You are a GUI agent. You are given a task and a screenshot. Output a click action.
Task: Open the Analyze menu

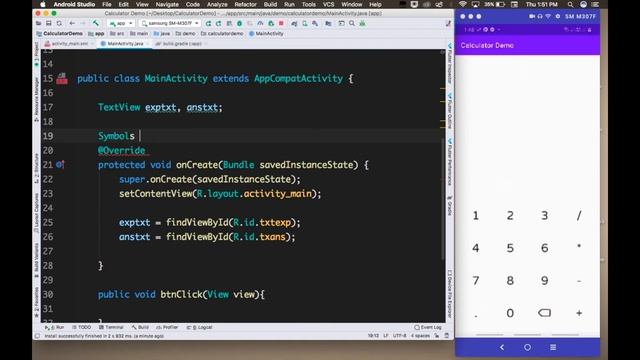pyautogui.click(x=217, y=4)
